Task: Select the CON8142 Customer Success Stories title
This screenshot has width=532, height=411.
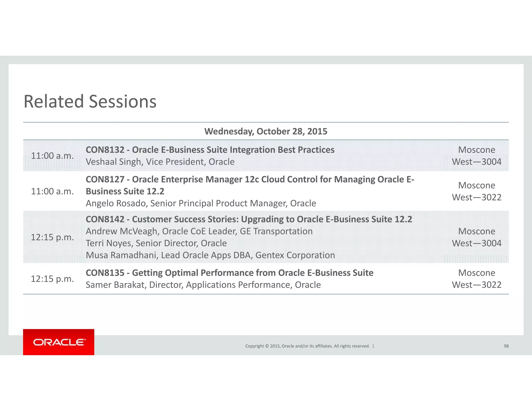Action: pyautogui.click(x=249, y=219)
